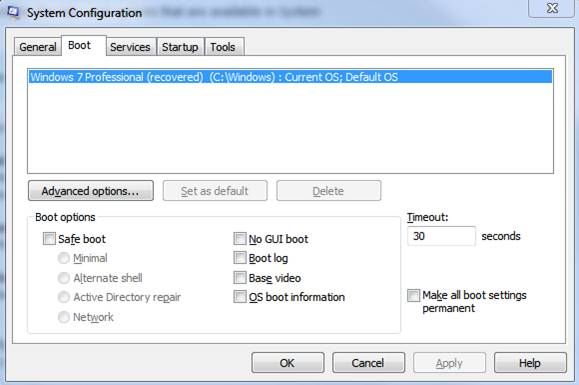Screen dimensions: 579x385
Task: Close the System Configuration window
Action: pos(552,8)
